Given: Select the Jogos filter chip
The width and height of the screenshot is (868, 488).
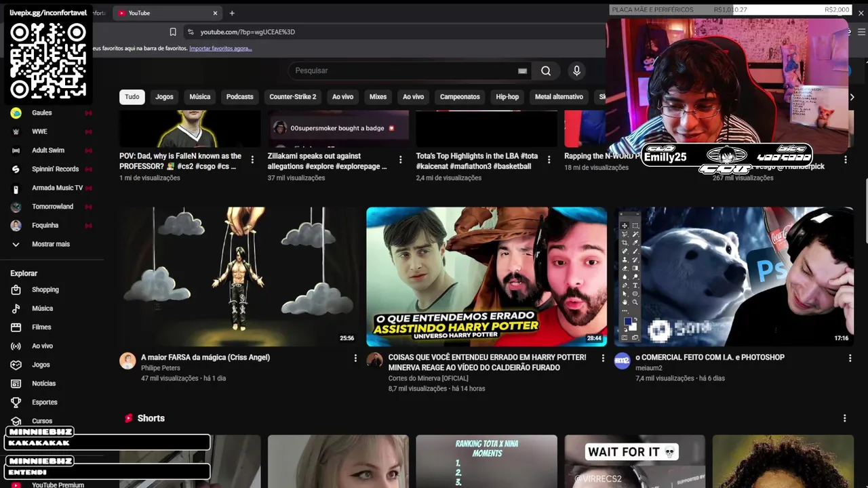Looking at the screenshot, I should (x=164, y=97).
